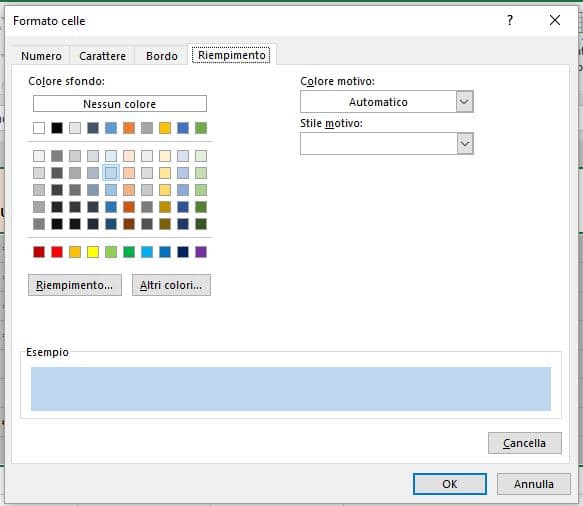Select the dark blue-gray swatch in top row

coord(93,128)
